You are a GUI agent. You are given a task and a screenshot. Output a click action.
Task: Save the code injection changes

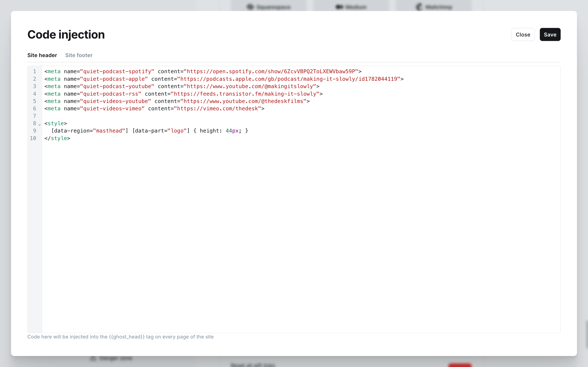pyautogui.click(x=550, y=34)
